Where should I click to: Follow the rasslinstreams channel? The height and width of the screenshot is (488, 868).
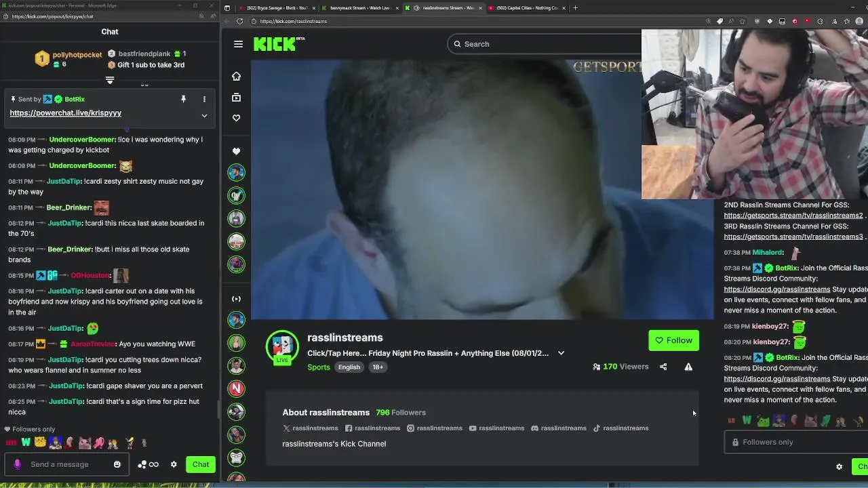[673, 340]
